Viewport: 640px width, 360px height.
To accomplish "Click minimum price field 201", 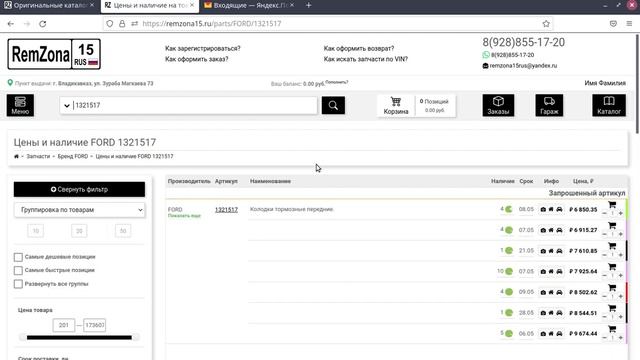I will tap(64, 325).
